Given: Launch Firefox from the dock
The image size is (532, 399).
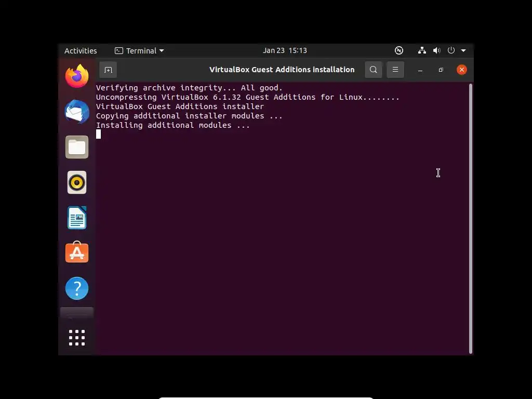Looking at the screenshot, I should (77, 76).
